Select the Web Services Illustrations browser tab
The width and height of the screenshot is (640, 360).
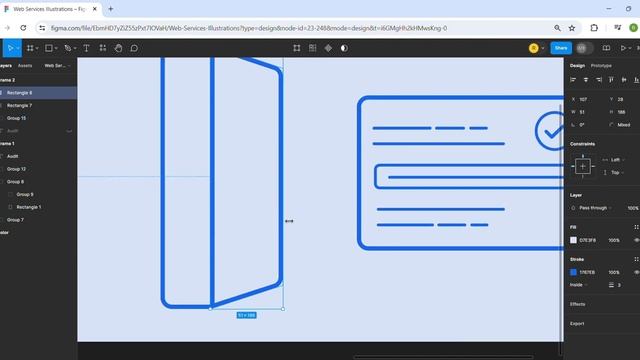(x=51, y=9)
